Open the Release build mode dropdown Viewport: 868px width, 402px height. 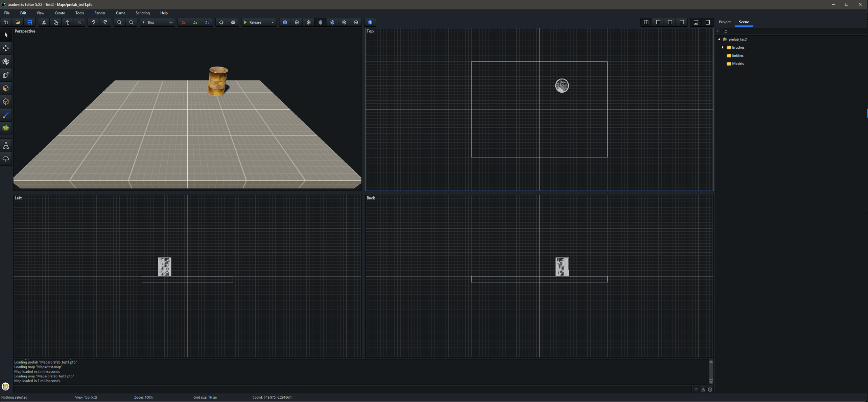click(x=273, y=22)
